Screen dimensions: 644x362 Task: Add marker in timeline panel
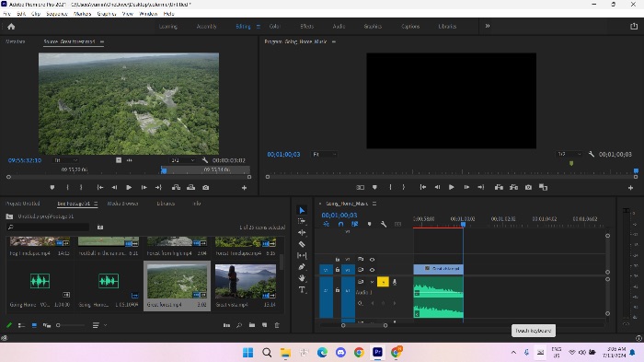[369, 224]
